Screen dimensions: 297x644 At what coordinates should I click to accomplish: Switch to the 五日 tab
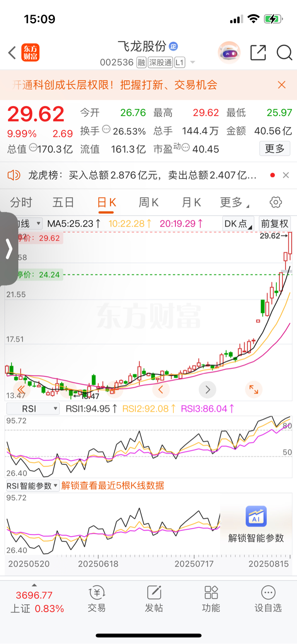[x=63, y=202]
